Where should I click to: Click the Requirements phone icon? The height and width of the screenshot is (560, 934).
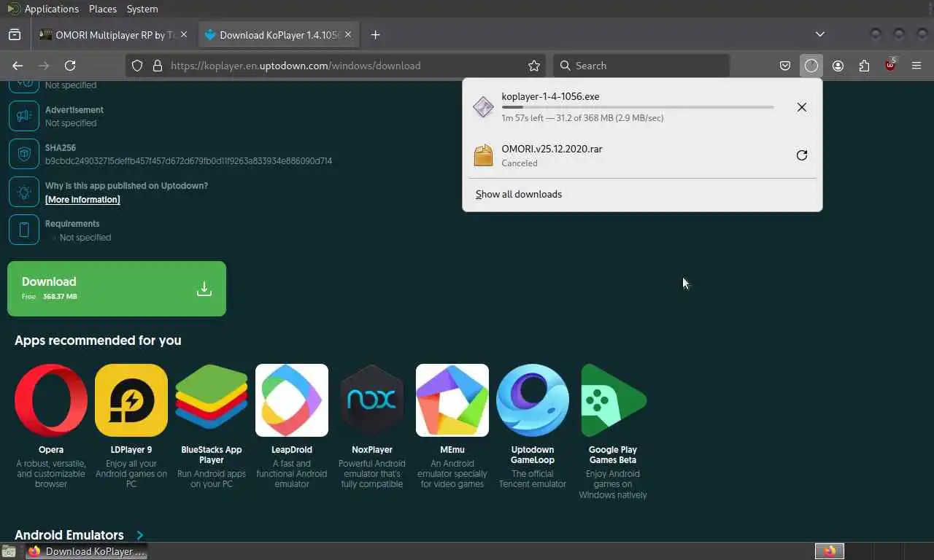coord(24,230)
